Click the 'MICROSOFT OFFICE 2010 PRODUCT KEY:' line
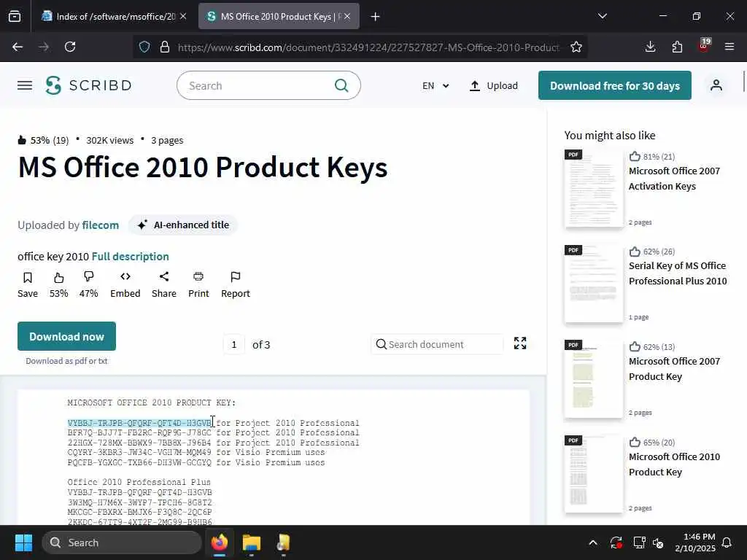 coord(152,402)
